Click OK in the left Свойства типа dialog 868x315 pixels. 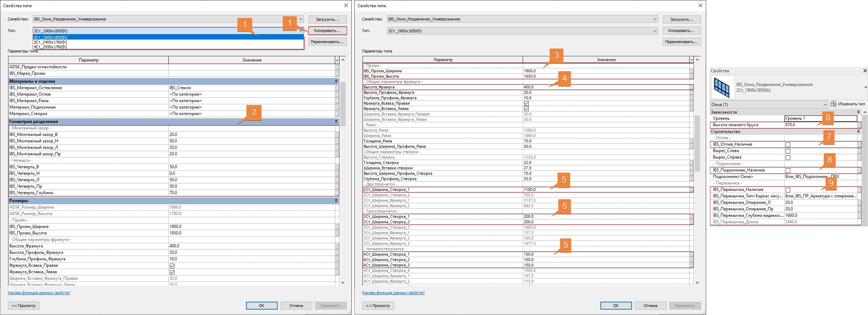(262, 306)
